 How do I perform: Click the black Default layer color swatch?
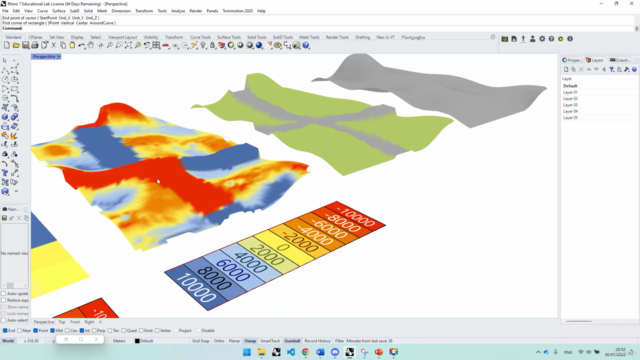click(137, 341)
